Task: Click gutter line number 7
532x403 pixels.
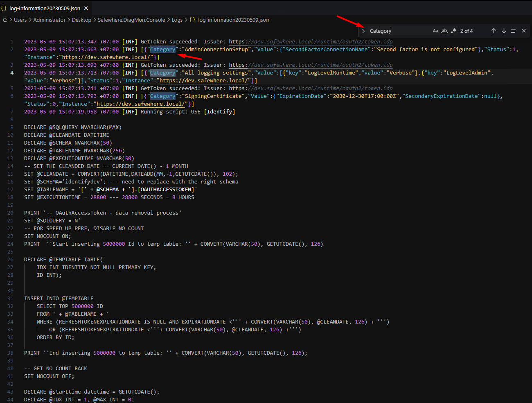Action: point(12,111)
